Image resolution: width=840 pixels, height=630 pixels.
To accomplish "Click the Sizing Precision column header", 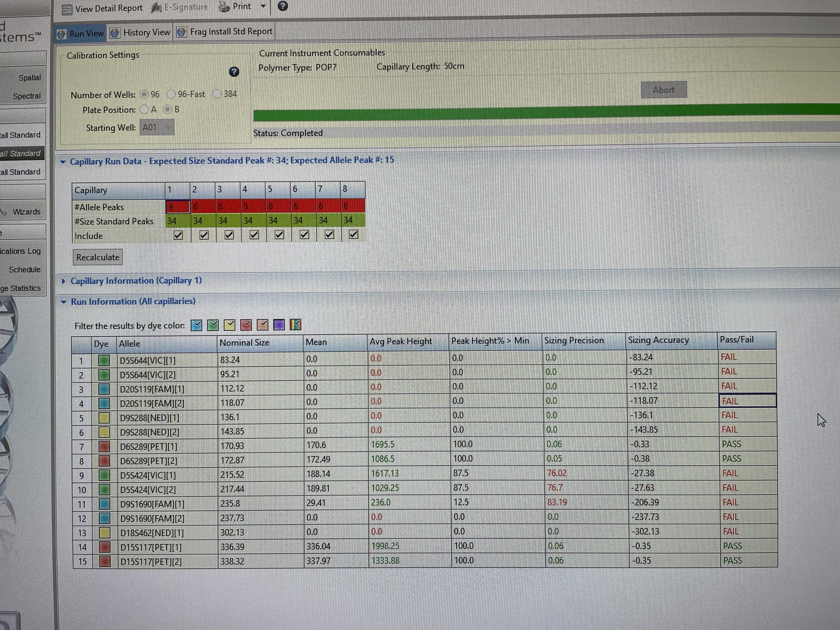I will point(583,341).
